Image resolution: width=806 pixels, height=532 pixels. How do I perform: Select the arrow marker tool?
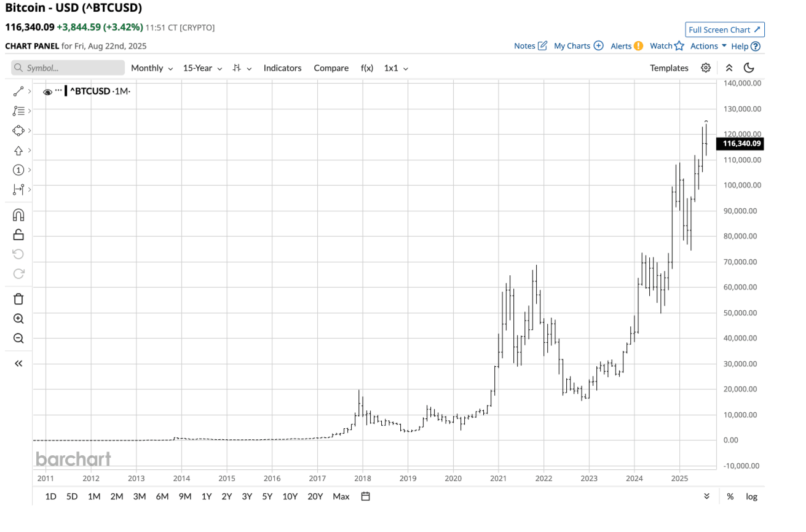click(18, 151)
